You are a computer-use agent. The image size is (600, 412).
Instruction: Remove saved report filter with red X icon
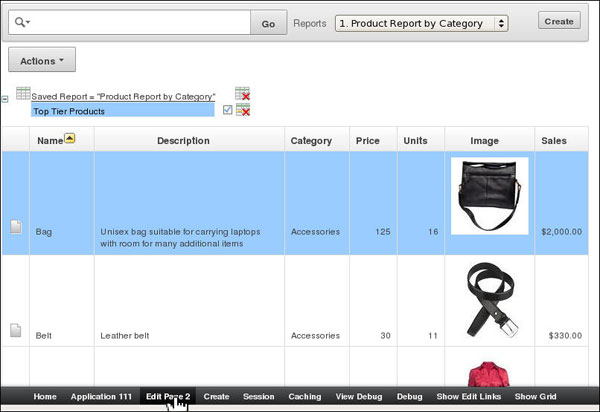coord(242,93)
